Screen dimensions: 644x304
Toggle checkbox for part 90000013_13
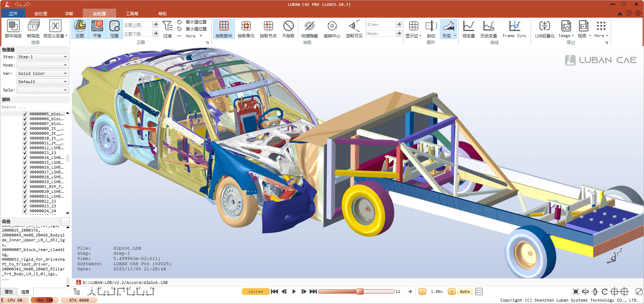click(25, 153)
